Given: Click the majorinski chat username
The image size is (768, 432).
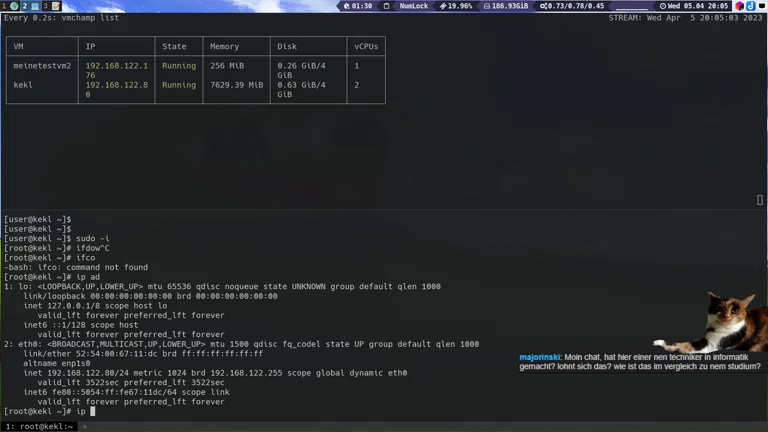Looking at the screenshot, I should 539,357.
